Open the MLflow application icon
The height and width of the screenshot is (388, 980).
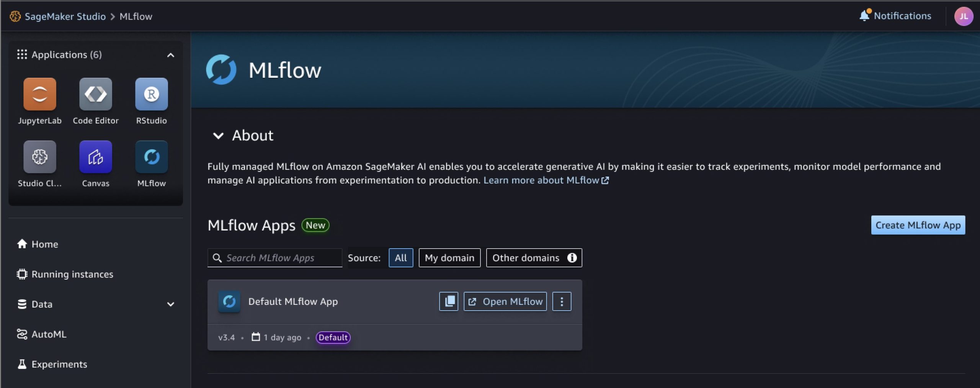(151, 156)
